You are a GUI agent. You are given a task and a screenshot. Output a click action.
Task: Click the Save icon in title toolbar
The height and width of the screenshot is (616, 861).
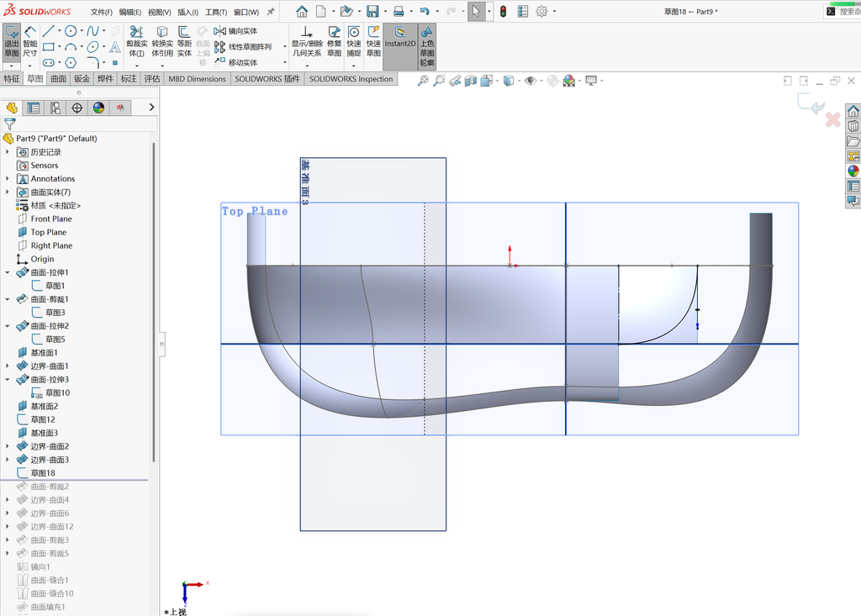click(372, 12)
